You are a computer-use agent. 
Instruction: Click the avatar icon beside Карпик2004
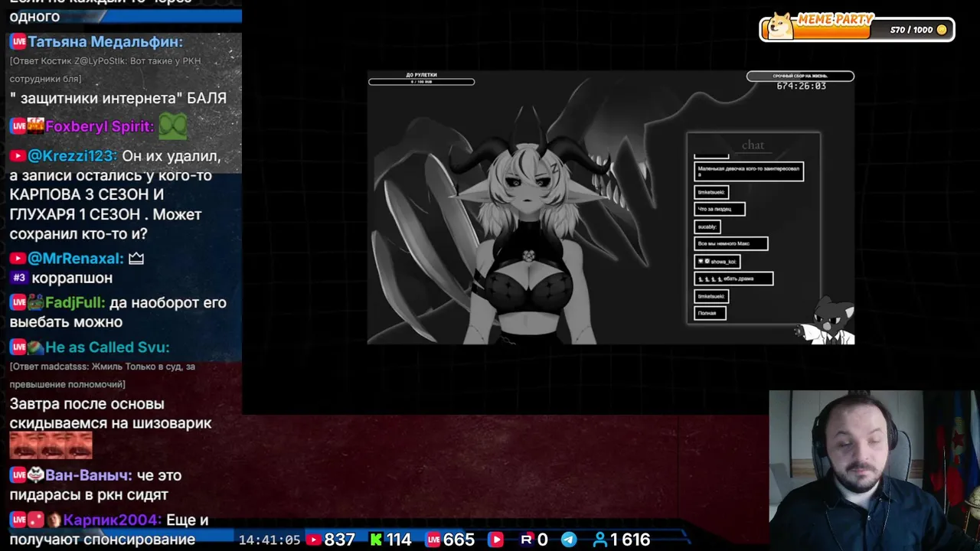click(54, 520)
